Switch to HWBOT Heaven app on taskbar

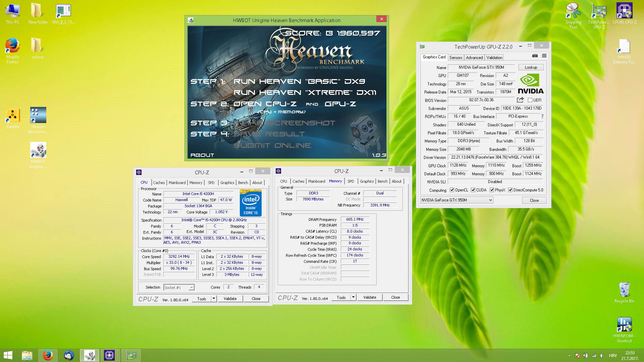pyautogui.click(x=89, y=355)
